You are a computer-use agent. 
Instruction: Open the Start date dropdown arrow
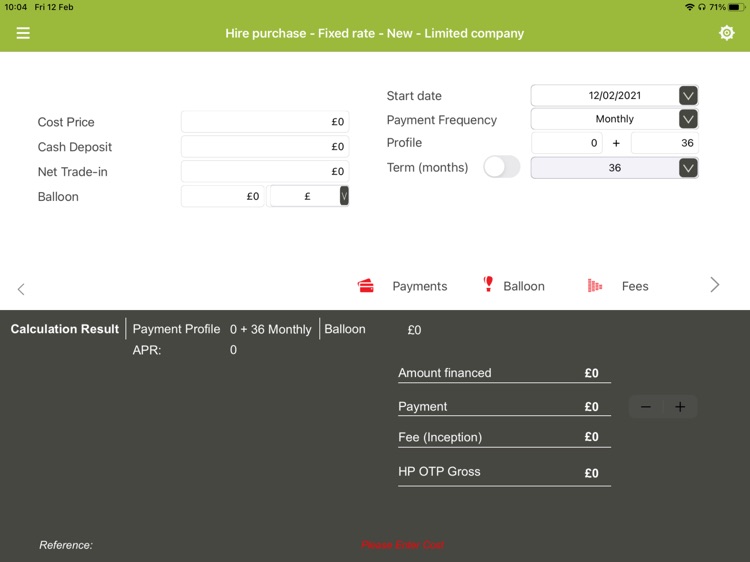pos(688,96)
